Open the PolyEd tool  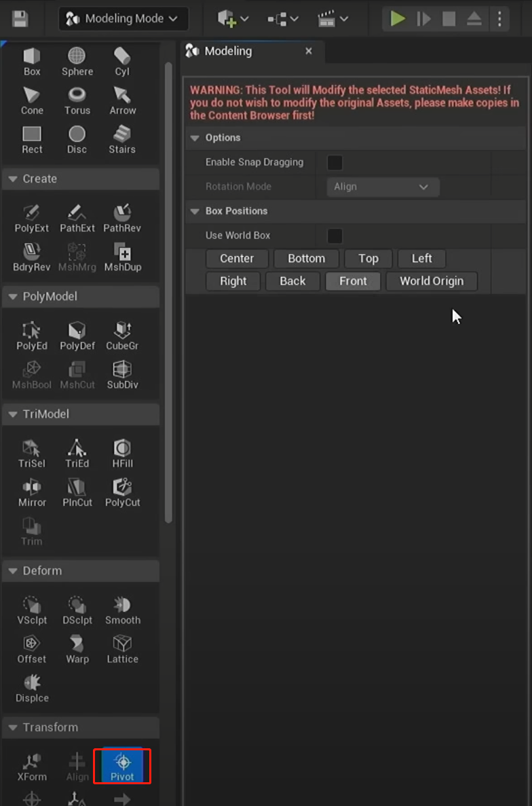point(32,336)
